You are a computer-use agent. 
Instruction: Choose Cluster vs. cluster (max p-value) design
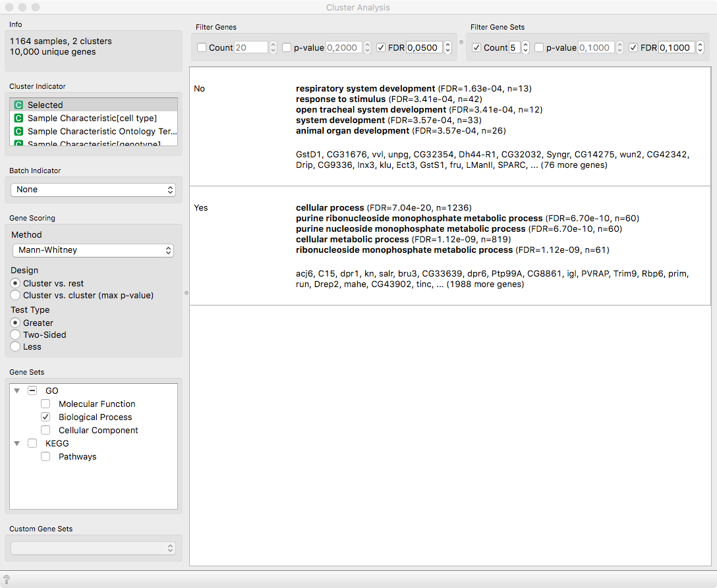[15, 296]
